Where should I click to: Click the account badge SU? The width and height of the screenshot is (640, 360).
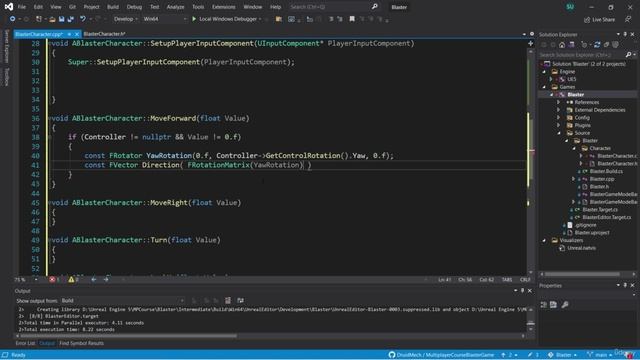click(x=570, y=7)
